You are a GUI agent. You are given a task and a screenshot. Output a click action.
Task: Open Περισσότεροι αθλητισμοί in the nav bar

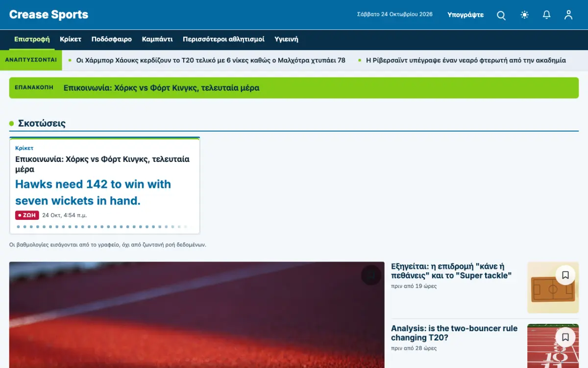coord(223,39)
